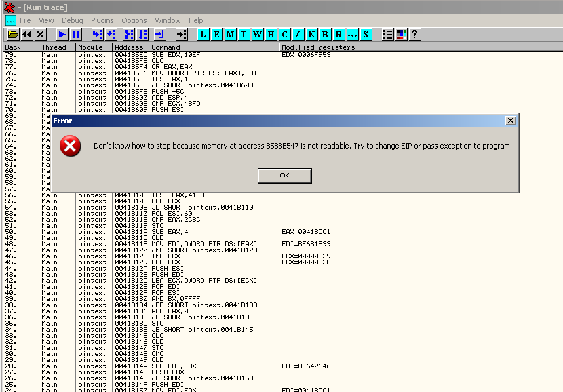Open the Help question mark icon
563x392 pixels.
(x=414, y=34)
